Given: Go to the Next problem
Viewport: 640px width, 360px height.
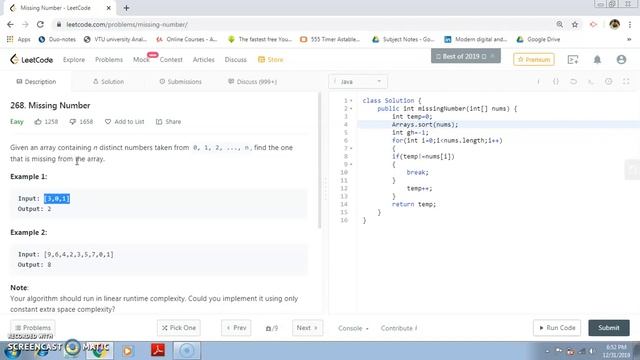Looking at the screenshot, I should coord(307,328).
